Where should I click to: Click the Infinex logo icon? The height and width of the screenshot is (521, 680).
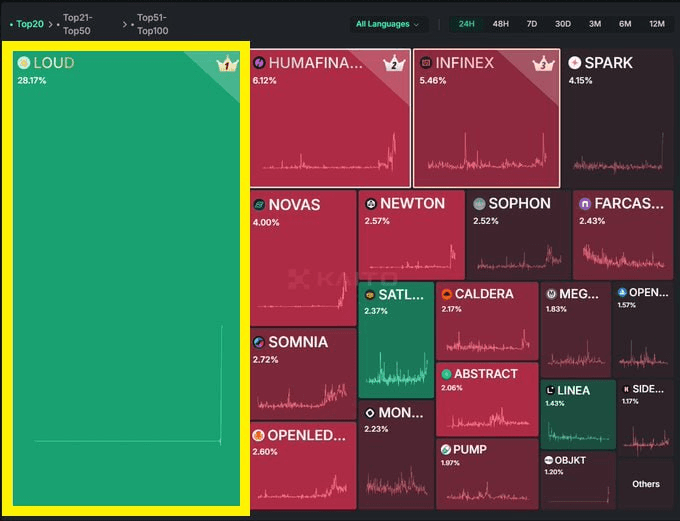[426, 63]
